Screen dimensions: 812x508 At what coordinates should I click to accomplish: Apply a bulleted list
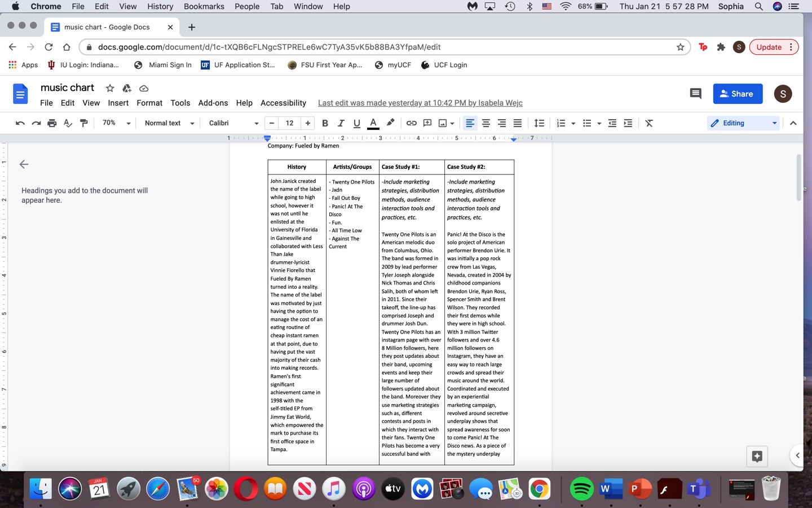pyautogui.click(x=587, y=123)
